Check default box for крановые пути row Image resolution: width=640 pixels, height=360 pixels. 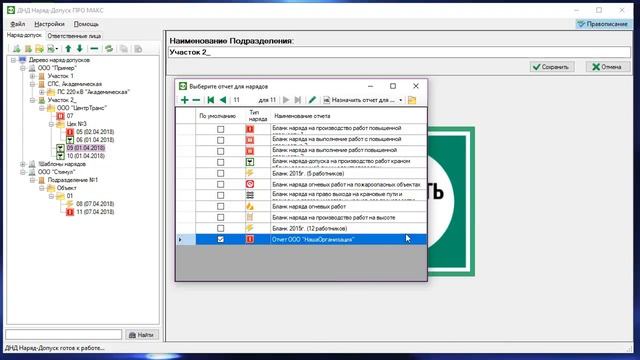(x=220, y=196)
